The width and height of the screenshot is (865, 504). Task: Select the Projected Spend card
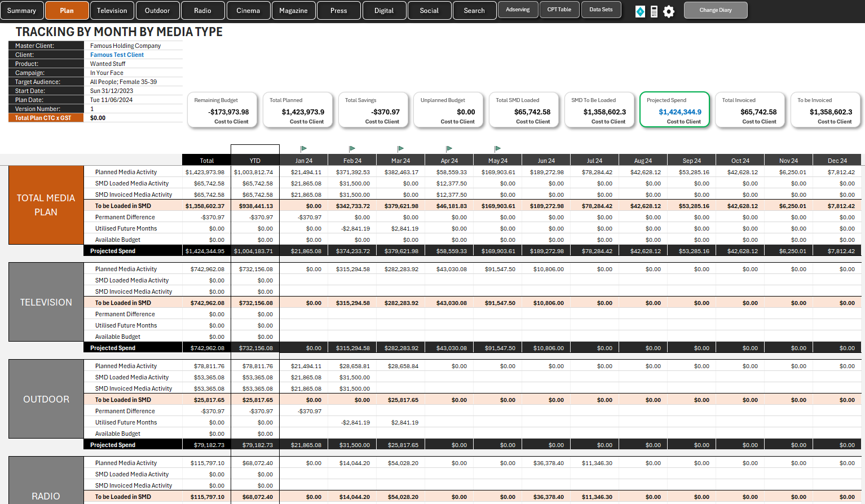click(x=675, y=110)
